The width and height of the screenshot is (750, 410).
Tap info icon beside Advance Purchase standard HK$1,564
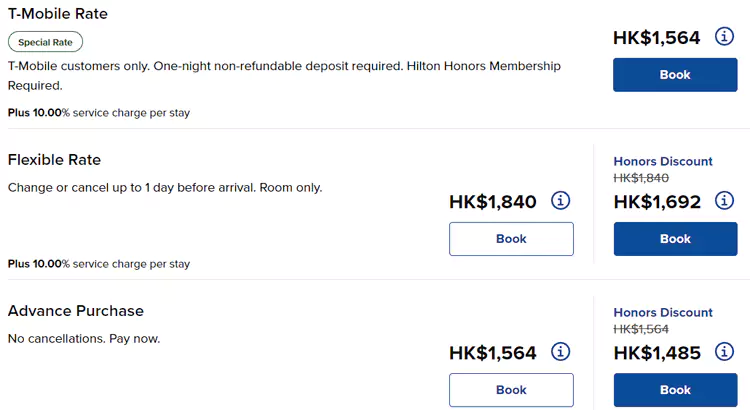coord(561,352)
